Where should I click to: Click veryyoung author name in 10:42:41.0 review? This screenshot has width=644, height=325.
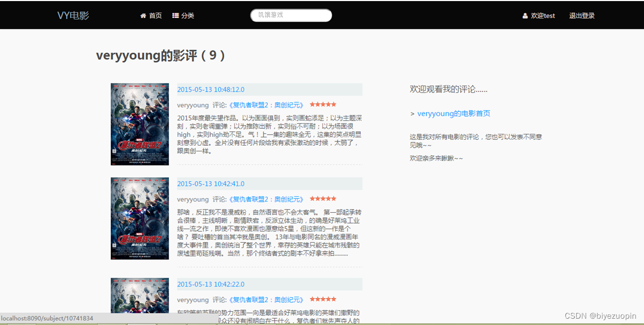click(193, 199)
